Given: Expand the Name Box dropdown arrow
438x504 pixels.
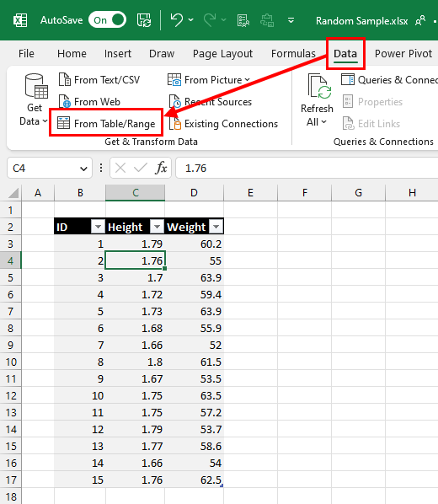Looking at the screenshot, I should pyautogui.click(x=83, y=169).
